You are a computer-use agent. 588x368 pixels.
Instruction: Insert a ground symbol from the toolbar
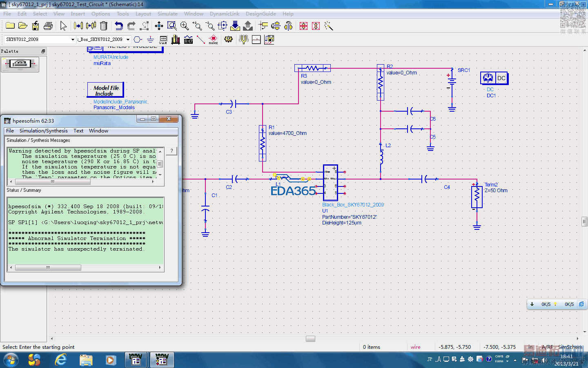pyautogui.click(x=150, y=40)
